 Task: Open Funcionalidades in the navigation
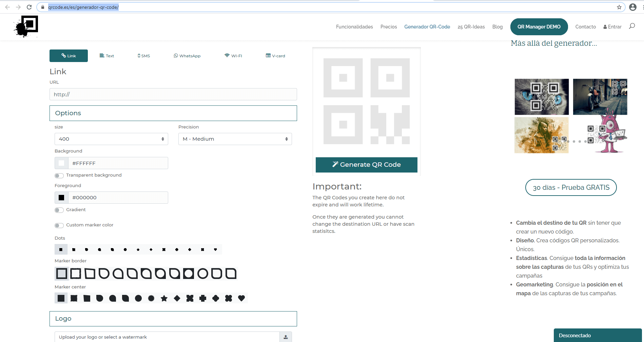[354, 27]
